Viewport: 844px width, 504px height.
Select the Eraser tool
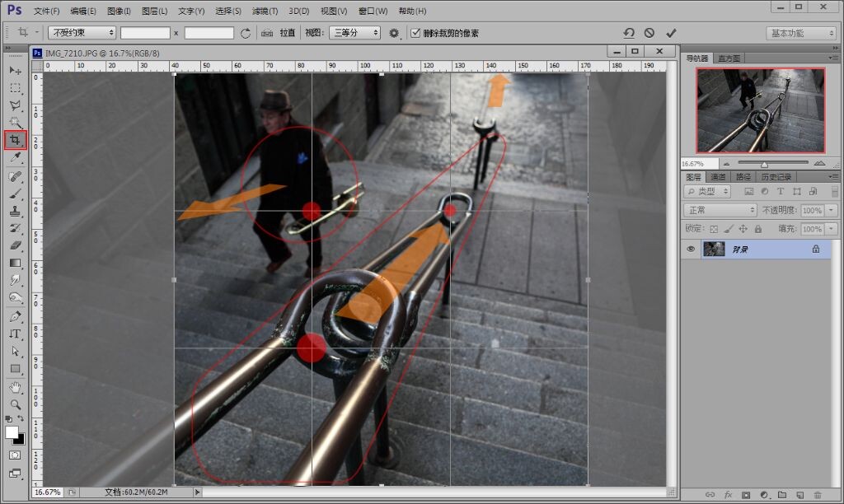15,245
